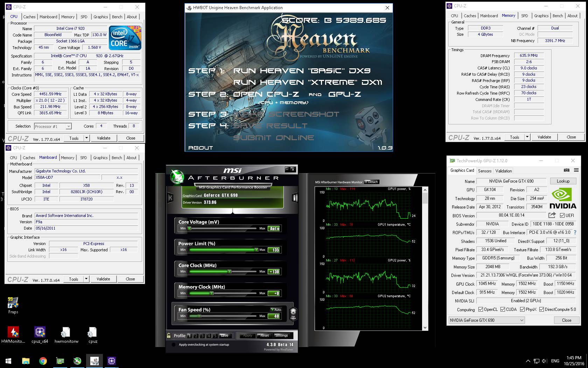Toggle DirectCompute 5.0 checkbox
The width and height of the screenshot is (588, 368).
[541, 309]
